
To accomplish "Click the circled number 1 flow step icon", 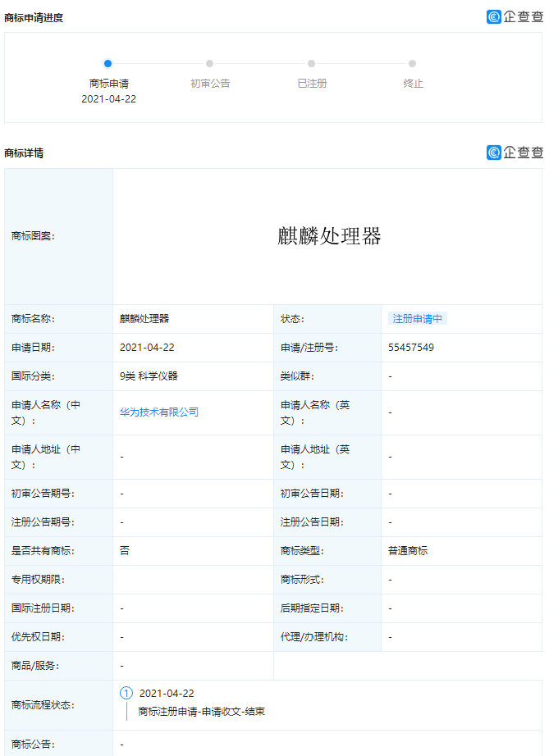I will click(x=126, y=693).
